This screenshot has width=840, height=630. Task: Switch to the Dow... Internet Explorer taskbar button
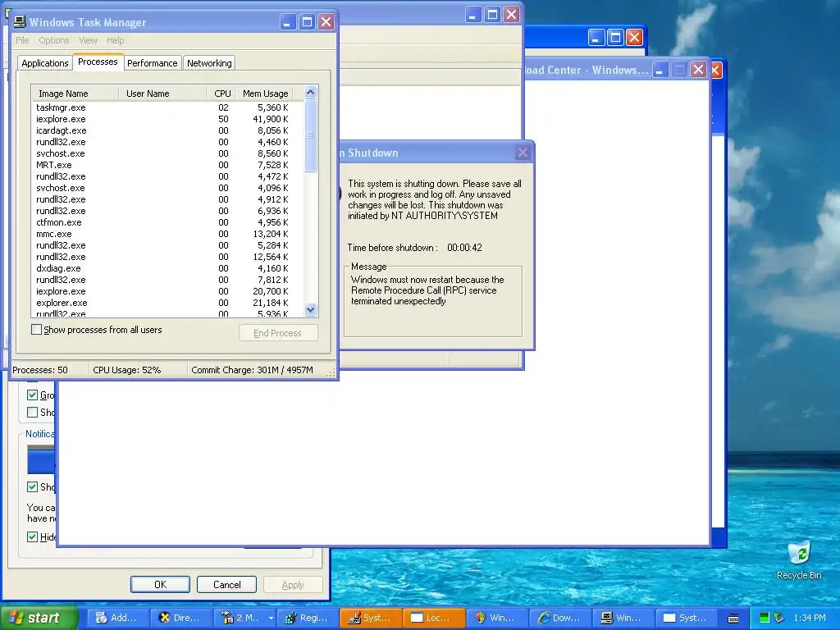(x=559, y=618)
